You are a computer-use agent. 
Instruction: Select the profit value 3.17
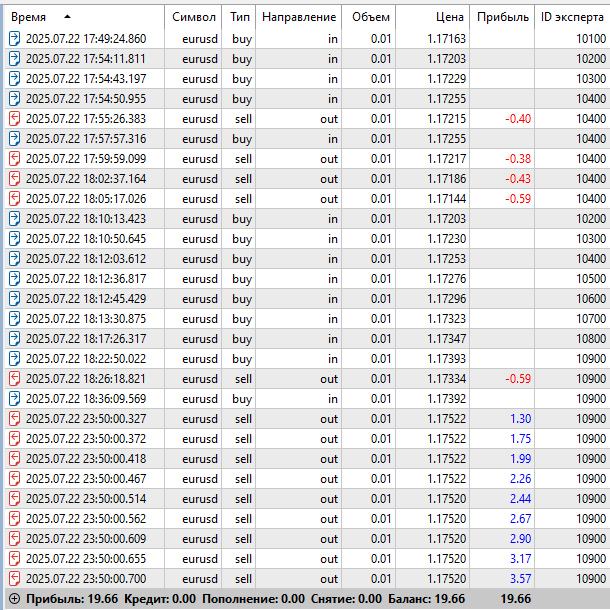[521, 559]
